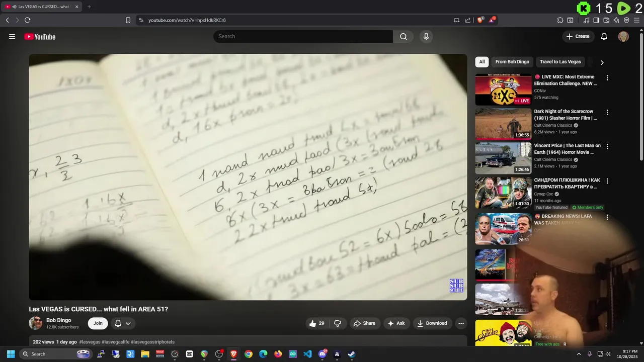Open the Dark Night of the Scarecrow thumbnail
644x362 pixels.
(503, 124)
